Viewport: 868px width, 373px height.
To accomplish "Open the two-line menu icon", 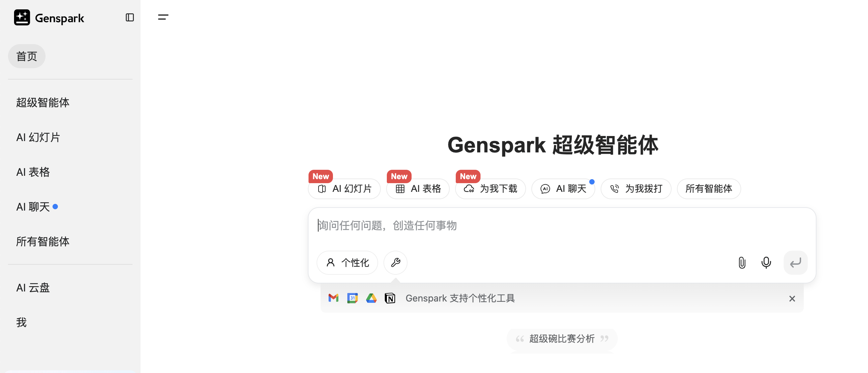I will pos(163,17).
